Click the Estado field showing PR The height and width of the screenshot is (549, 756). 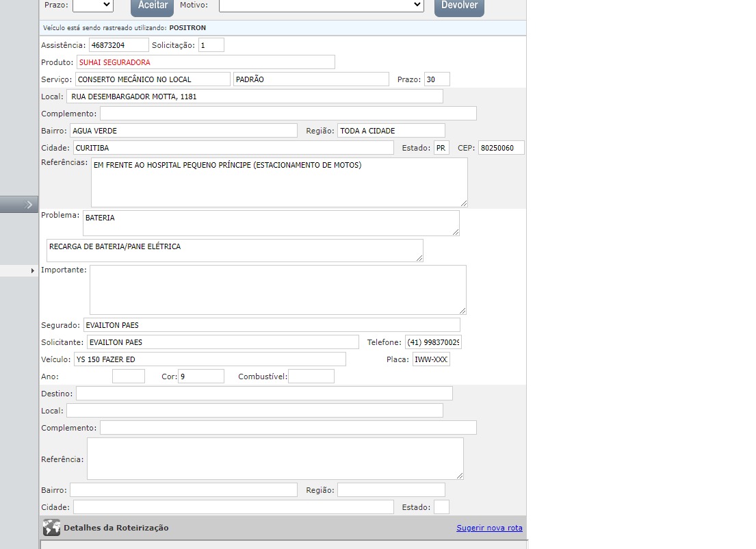(442, 148)
